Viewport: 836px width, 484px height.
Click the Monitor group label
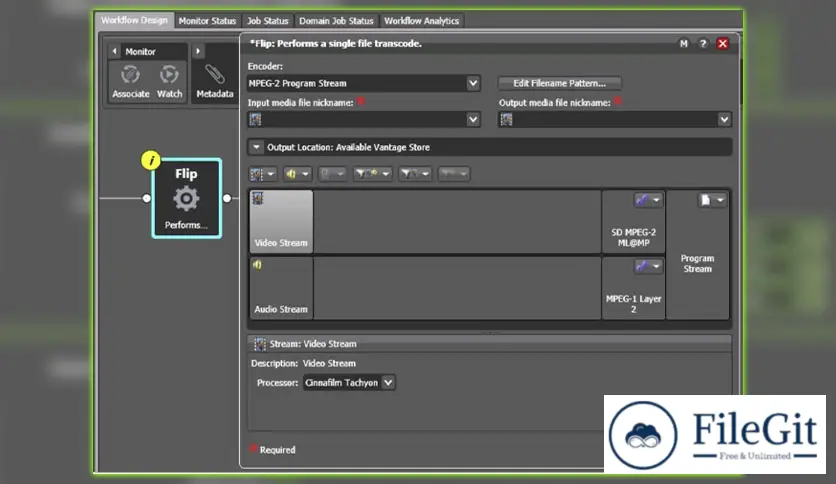click(140, 52)
